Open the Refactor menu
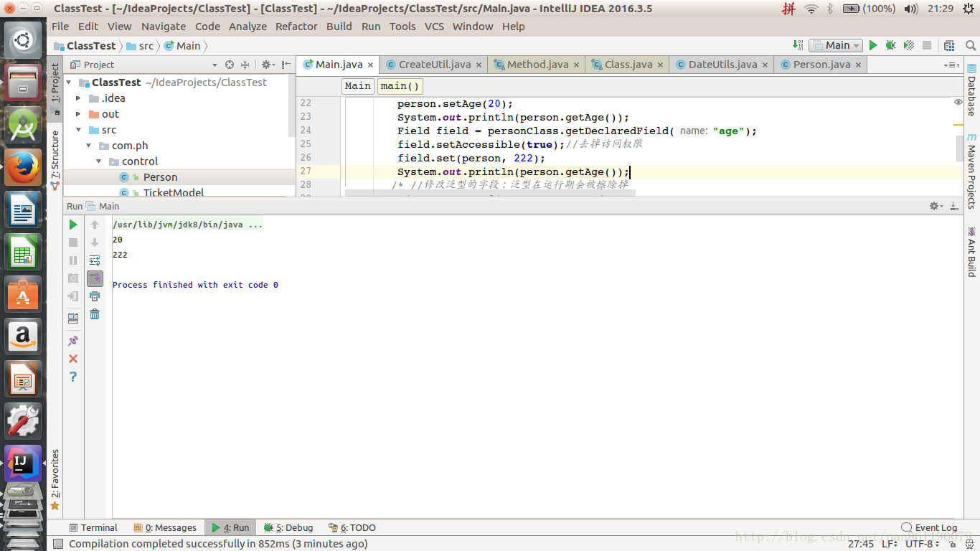980x551 pixels. 296,27
